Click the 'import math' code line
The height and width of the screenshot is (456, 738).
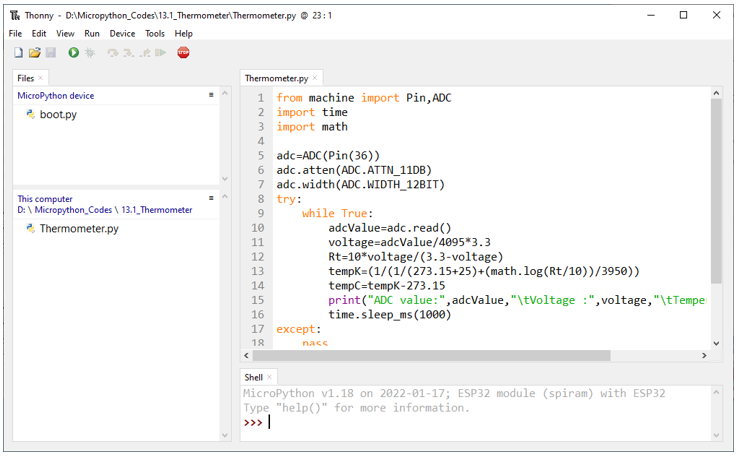(x=312, y=127)
